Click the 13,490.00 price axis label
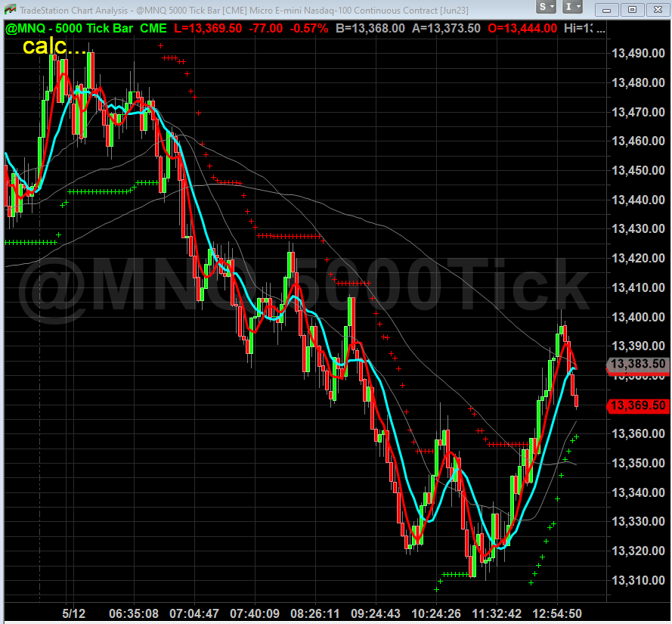The height and width of the screenshot is (624, 672). (x=638, y=53)
